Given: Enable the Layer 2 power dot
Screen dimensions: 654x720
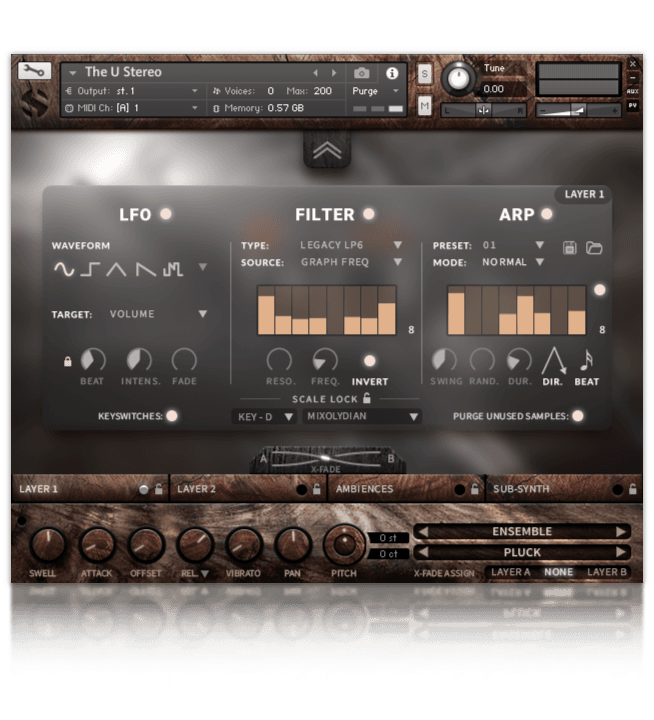Looking at the screenshot, I should [x=302, y=490].
